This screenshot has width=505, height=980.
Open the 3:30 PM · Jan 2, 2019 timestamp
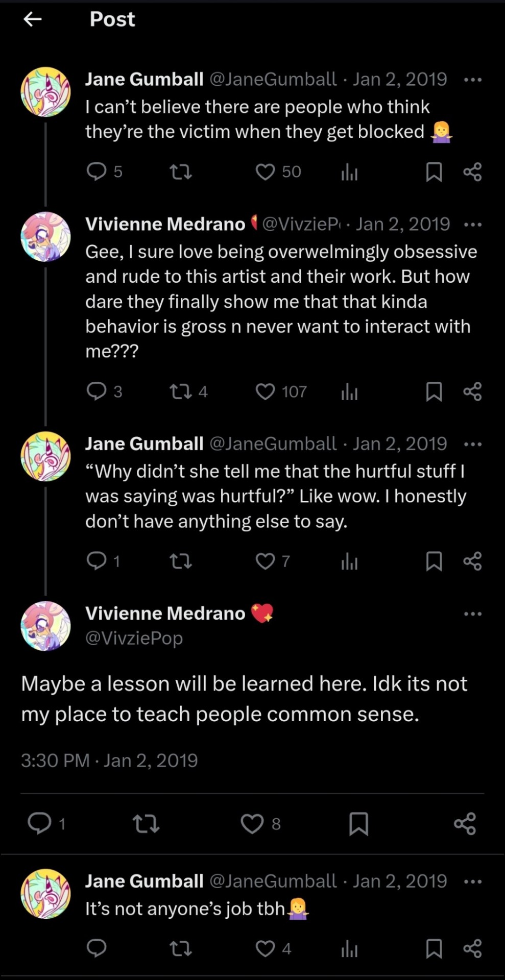click(109, 761)
